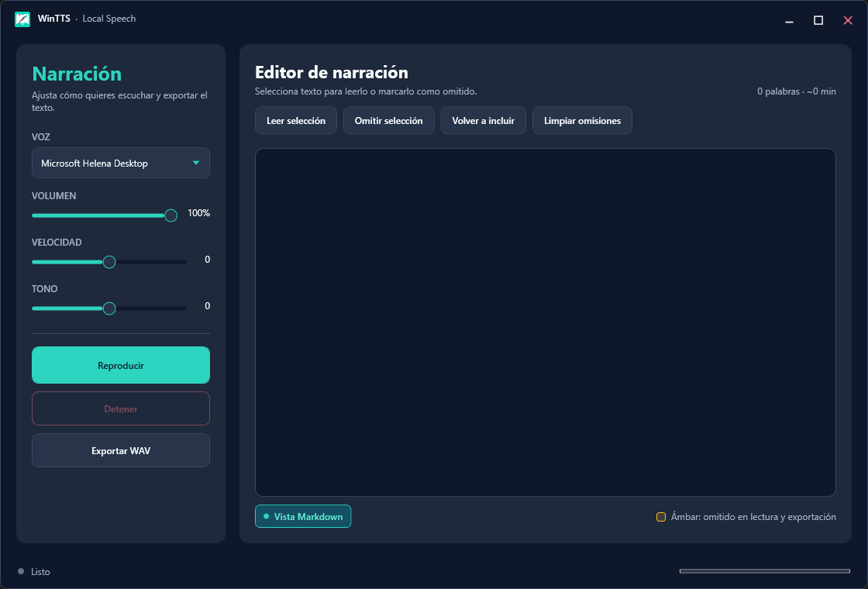Viewport: 868px width, 589px height.
Task: Select the Microsoft Helena Desktop voice box
Action: coord(121,163)
